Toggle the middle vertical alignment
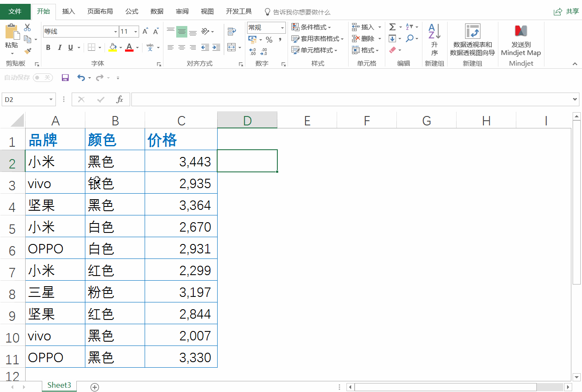 [182, 32]
